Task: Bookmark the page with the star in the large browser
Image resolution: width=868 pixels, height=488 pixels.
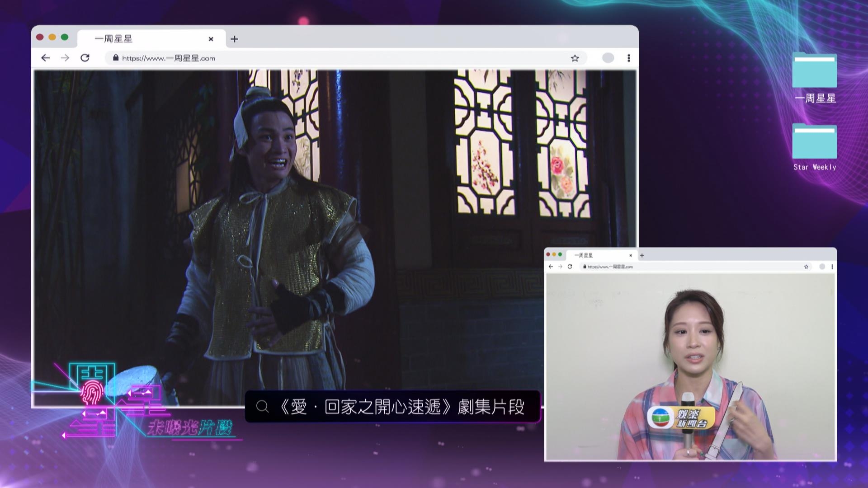Action: tap(575, 58)
